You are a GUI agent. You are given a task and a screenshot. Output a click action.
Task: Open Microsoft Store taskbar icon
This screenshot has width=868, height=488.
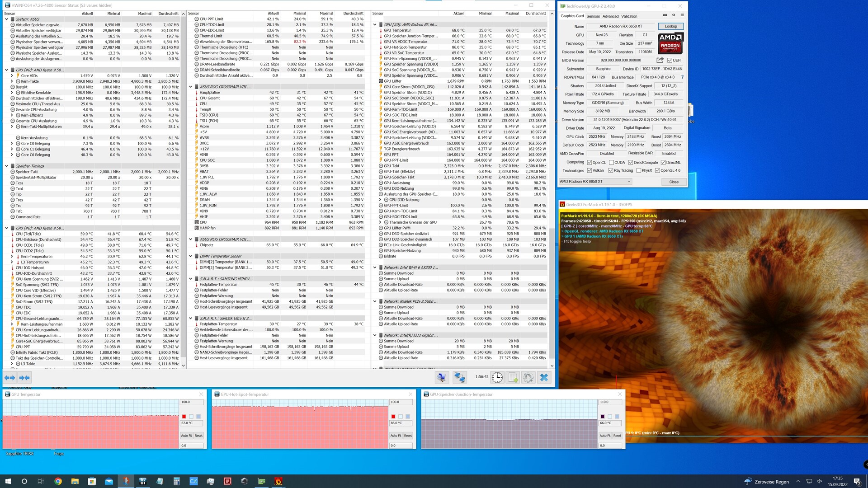tap(92, 481)
